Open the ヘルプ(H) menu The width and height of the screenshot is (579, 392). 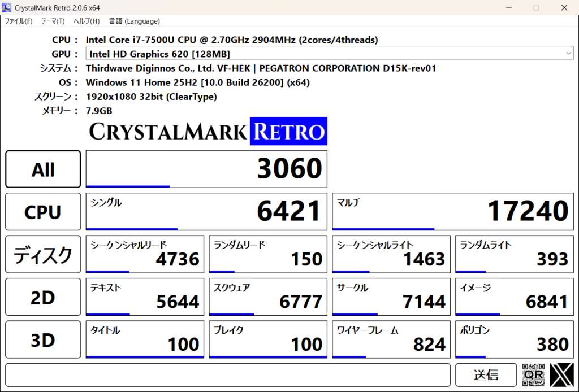[87, 21]
